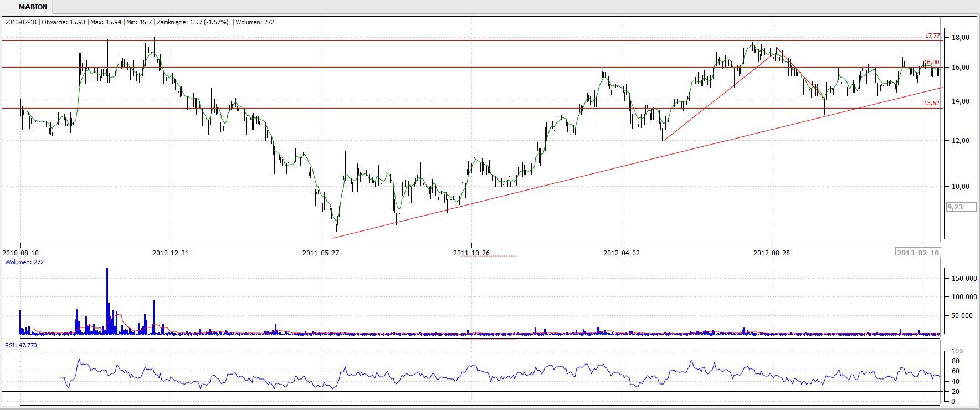Viewport: 980px width, 410px height.
Task: Click the RSI: 47.770 indicator label
Action: coord(21,345)
